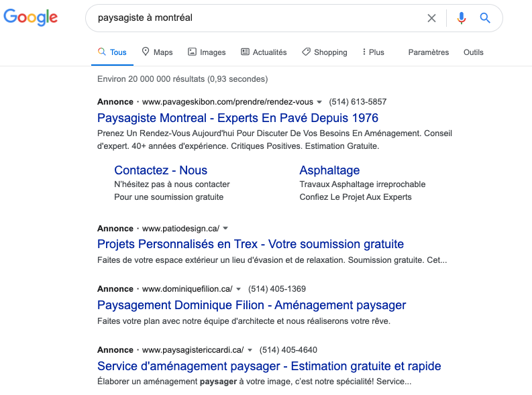Click the Shopping tag icon
532x395 pixels.
click(306, 52)
